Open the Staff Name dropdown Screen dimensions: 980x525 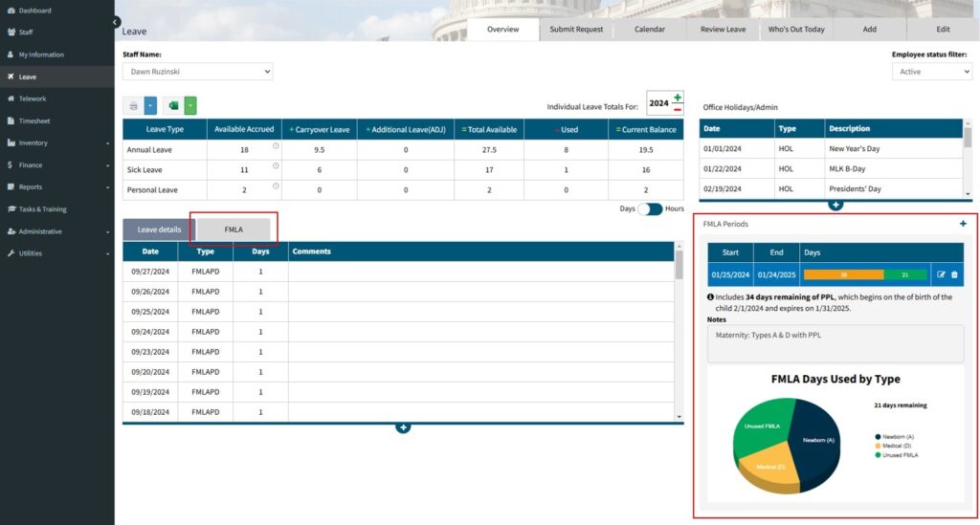(197, 72)
